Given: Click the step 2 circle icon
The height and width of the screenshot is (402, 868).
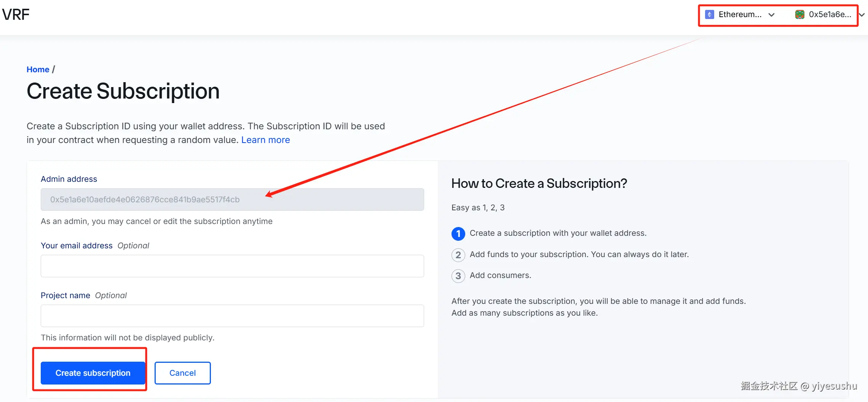Looking at the screenshot, I should [458, 255].
